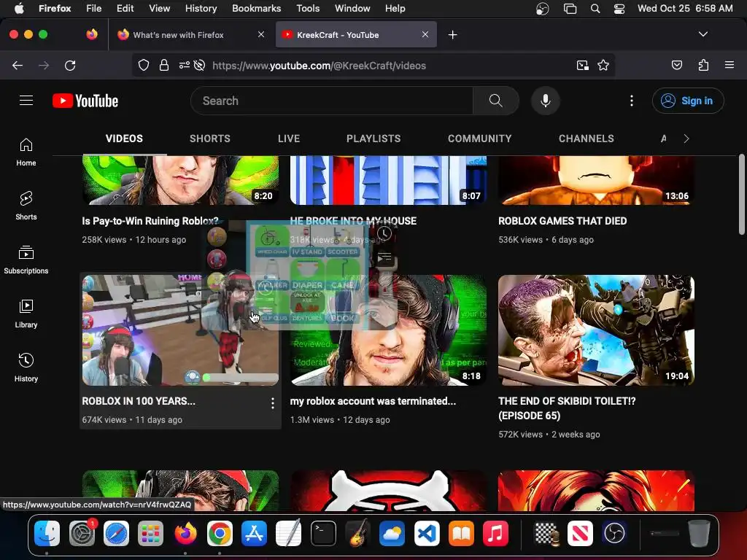Image resolution: width=747 pixels, height=560 pixels.
Task: Open video my roblox account was terminated...
Action: pyautogui.click(x=373, y=401)
